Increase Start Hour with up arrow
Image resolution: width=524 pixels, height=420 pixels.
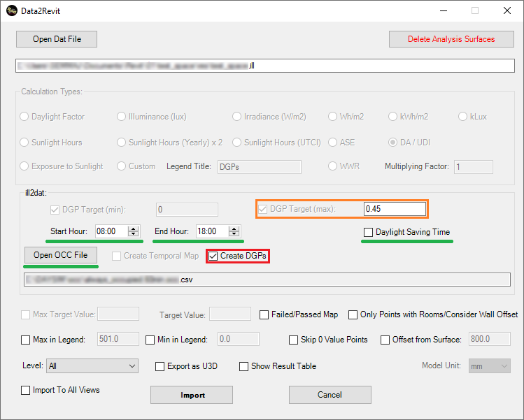pos(134,229)
